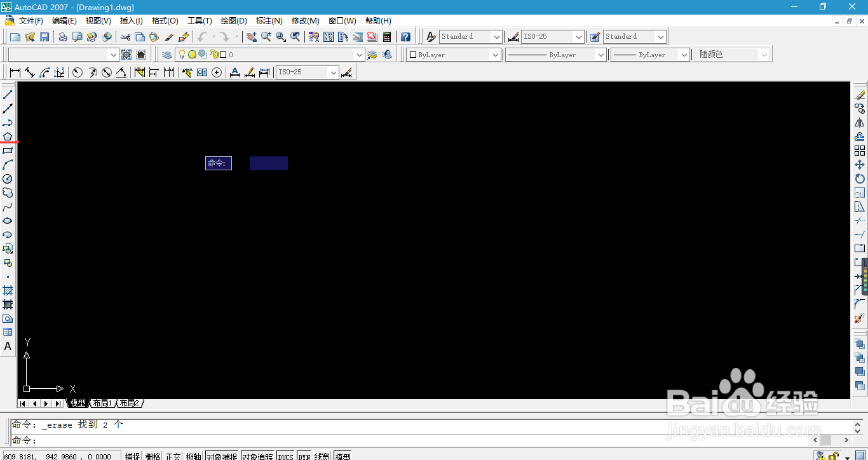This screenshot has height=460, width=868.
Task: Open the 视图(V) menu
Action: (x=98, y=21)
